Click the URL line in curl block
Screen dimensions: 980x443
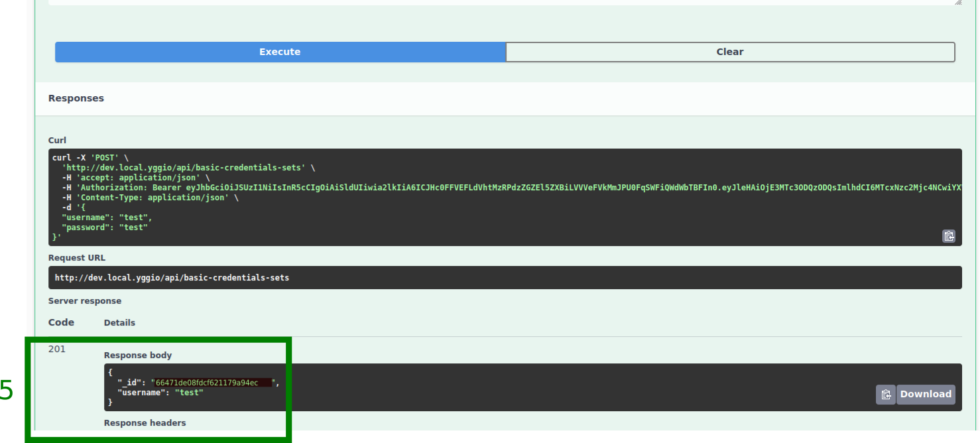pyautogui.click(x=188, y=168)
